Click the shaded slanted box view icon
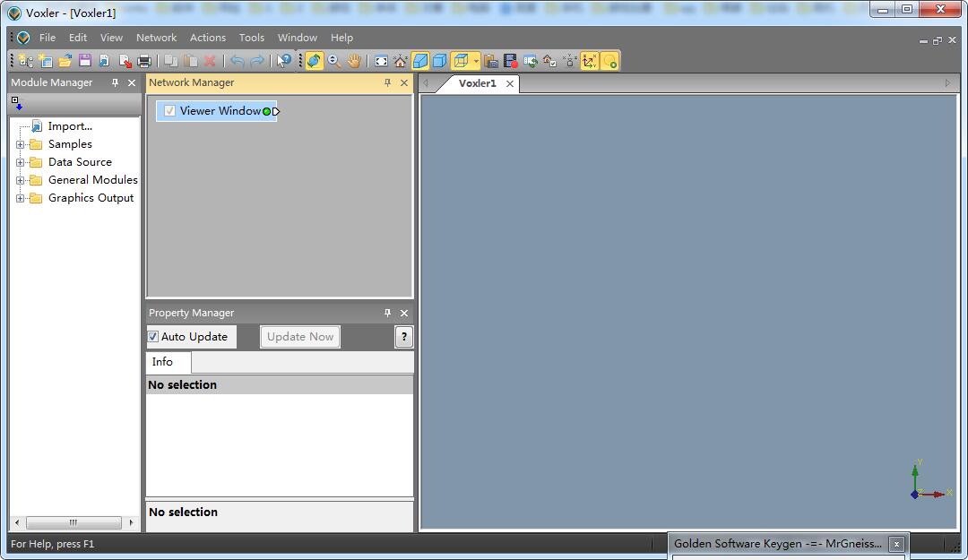968x560 pixels. [x=420, y=61]
